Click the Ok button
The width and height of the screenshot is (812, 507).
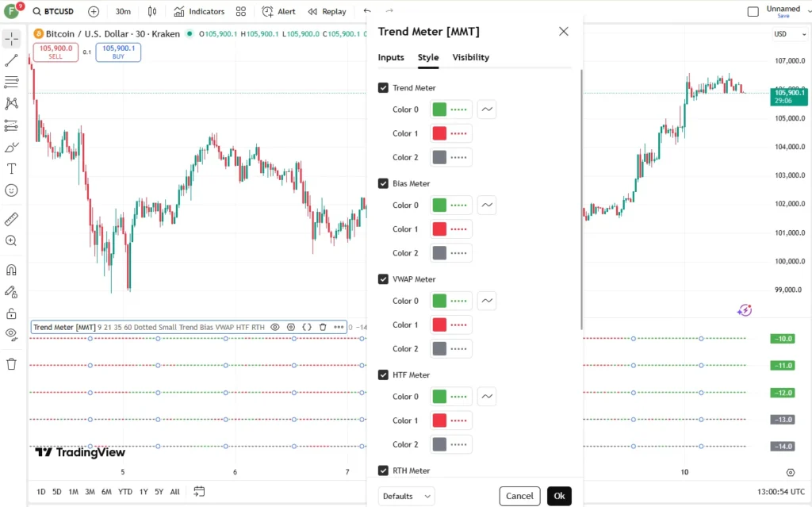point(559,496)
